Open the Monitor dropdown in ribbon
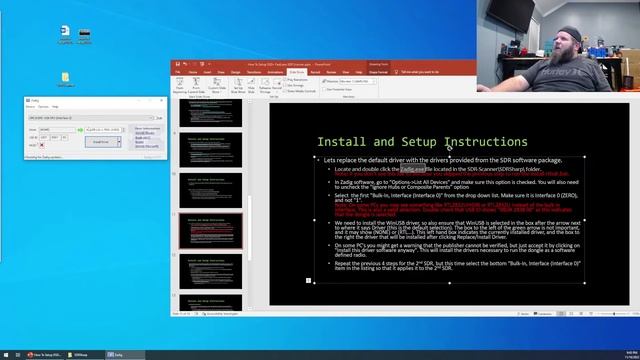Viewport: 640px width, 360px height. coord(358,81)
